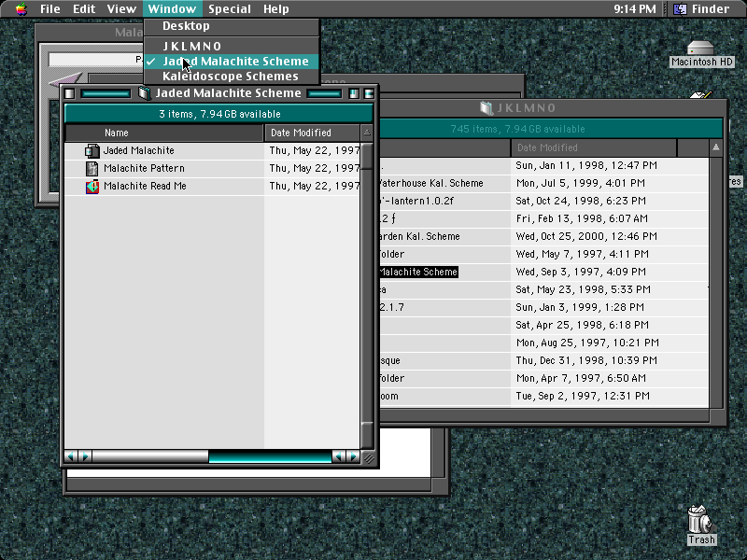747x560 pixels.
Task: Click the date Fri, Feb 13, 1998, 6:07 AM
Action: coord(582,219)
